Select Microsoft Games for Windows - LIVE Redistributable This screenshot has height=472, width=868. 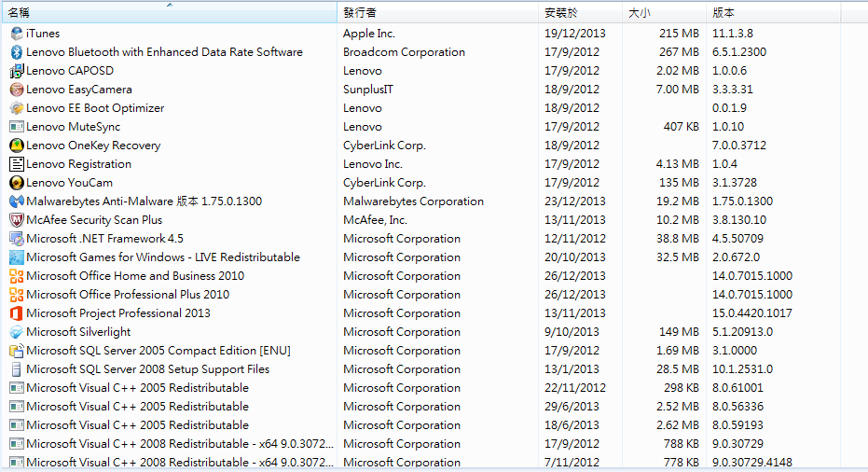420,257
